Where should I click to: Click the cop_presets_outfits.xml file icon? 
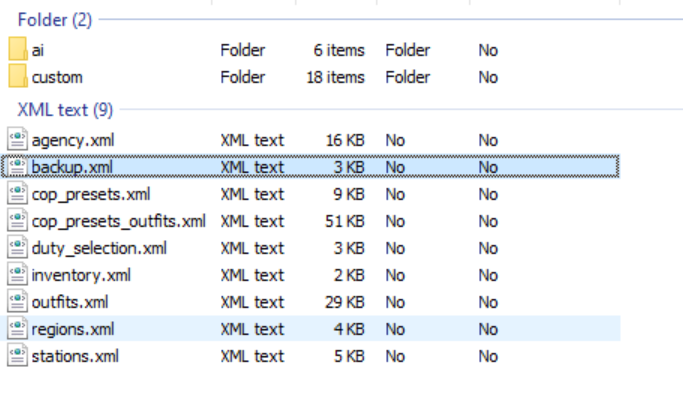pos(18,221)
